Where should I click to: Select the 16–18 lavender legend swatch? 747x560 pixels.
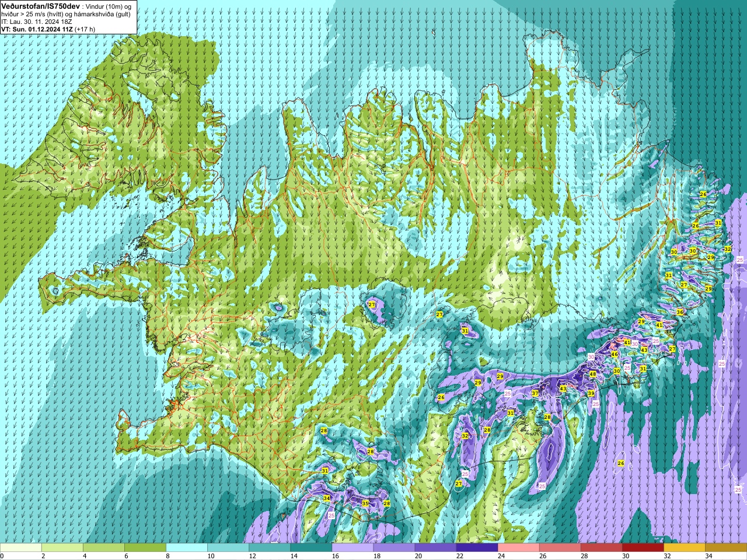pos(352,548)
